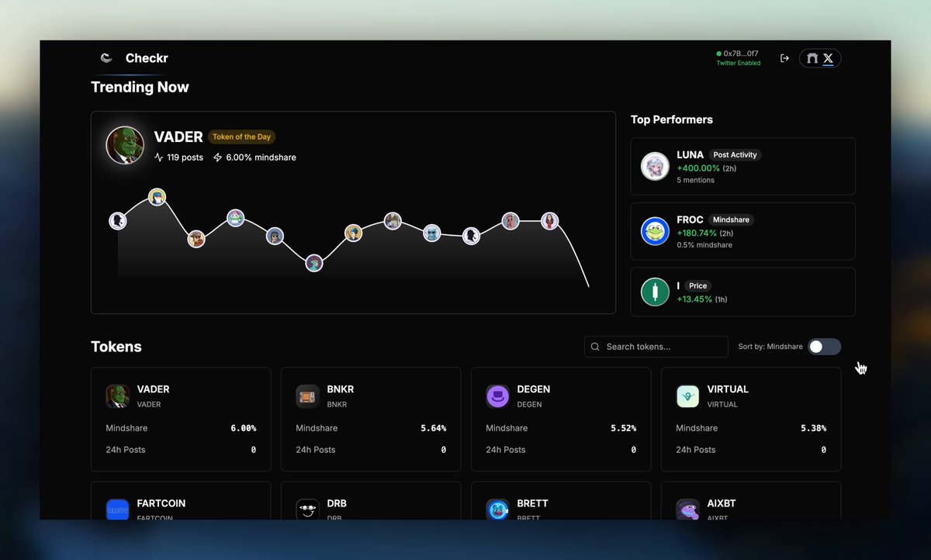Click the Twitter Enabled status text
931x560 pixels.
[739, 64]
